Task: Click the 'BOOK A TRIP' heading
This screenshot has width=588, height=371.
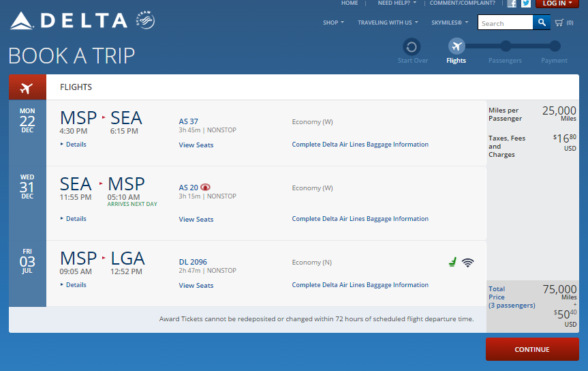Action: tap(72, 55)
